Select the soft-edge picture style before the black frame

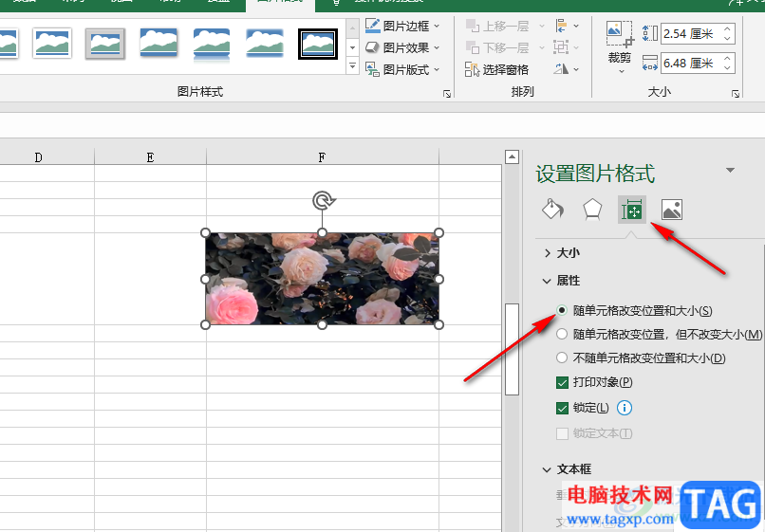click(265, 43)
